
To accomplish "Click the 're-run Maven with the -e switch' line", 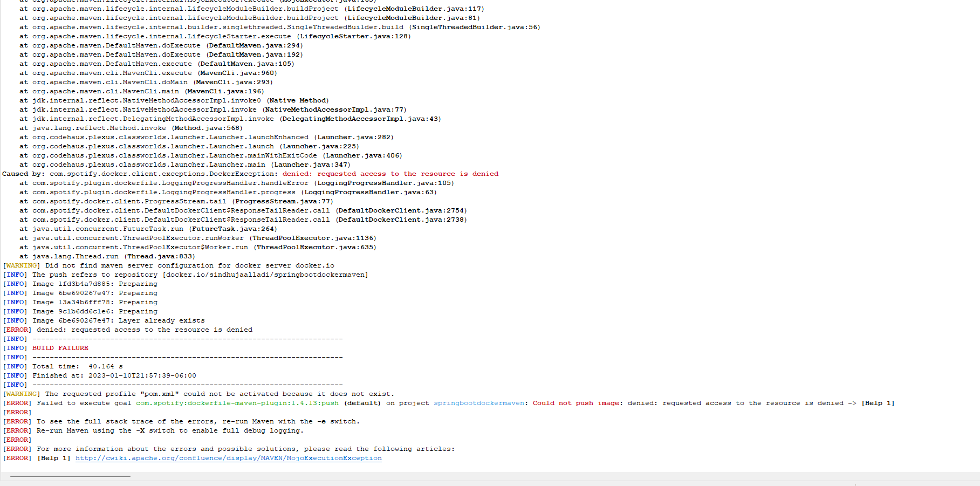I will click(181, 421).
